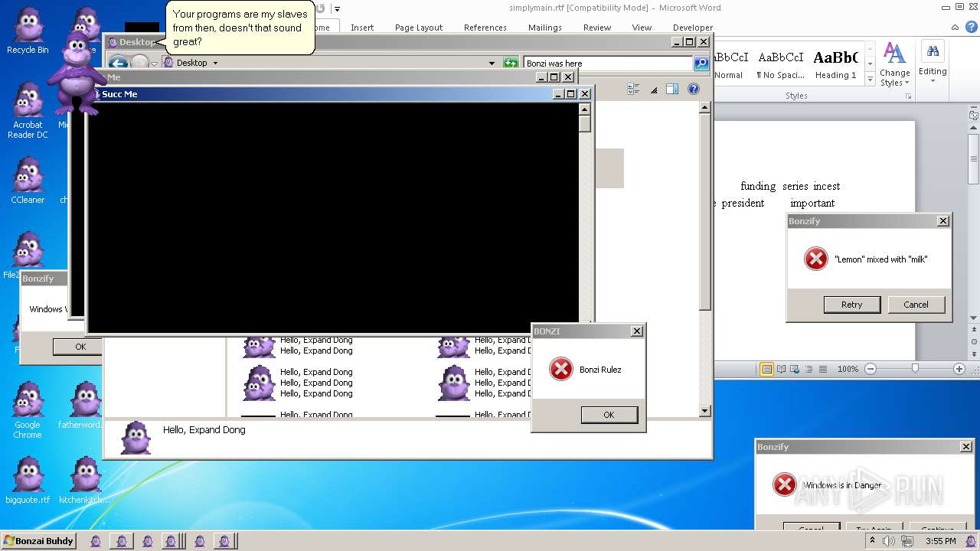Apply Heading 1 style in Word

[x=835, y=64]
